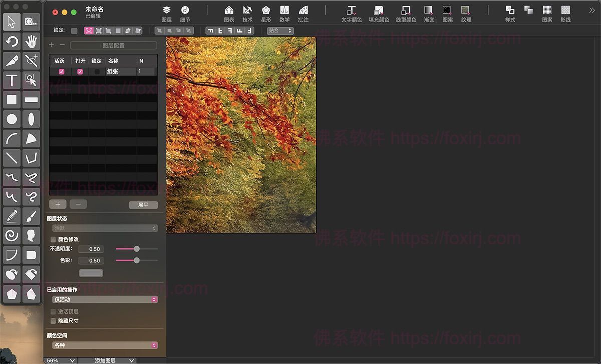
Task: Open the 56% zoom level dropdown
Action: pos(61,360)
